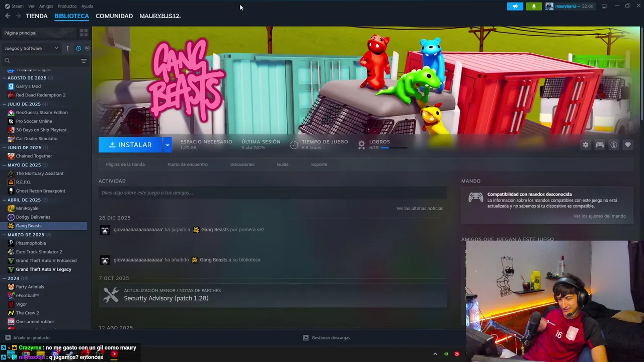Open the Ver menu
The image size is (644, 362).
click(31, 6)
